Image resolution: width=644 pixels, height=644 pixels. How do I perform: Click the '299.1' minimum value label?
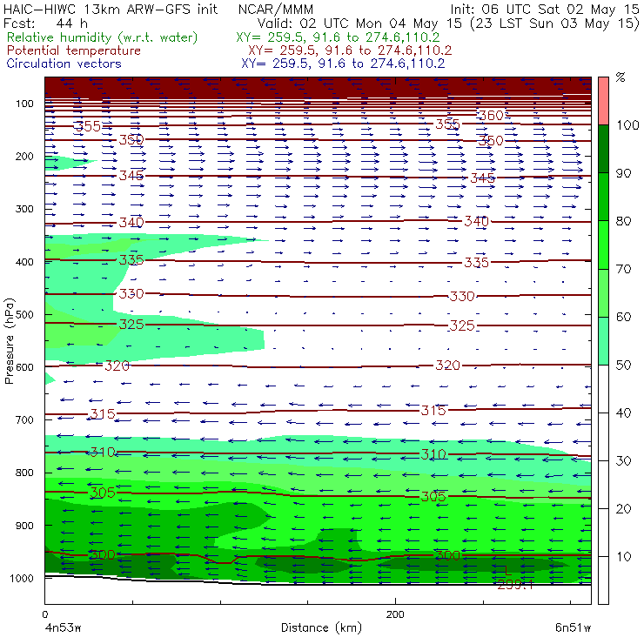click(x=514, y=585)
